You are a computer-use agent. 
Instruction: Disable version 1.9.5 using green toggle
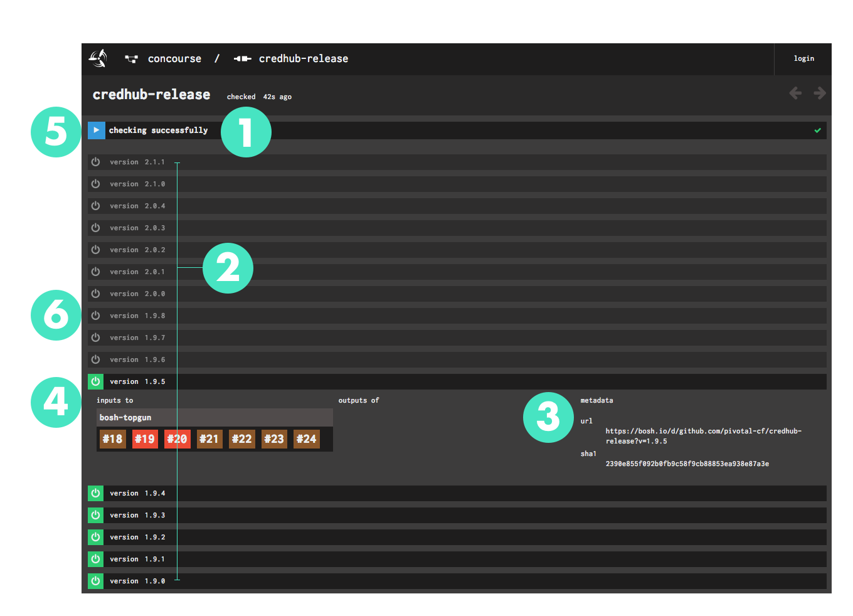[x=95, y=381]
